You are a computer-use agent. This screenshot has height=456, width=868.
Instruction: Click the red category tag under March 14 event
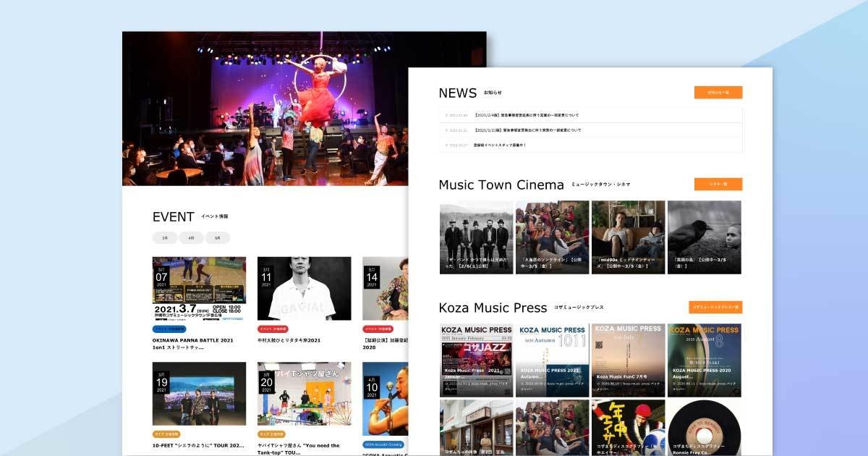point(376,329)
